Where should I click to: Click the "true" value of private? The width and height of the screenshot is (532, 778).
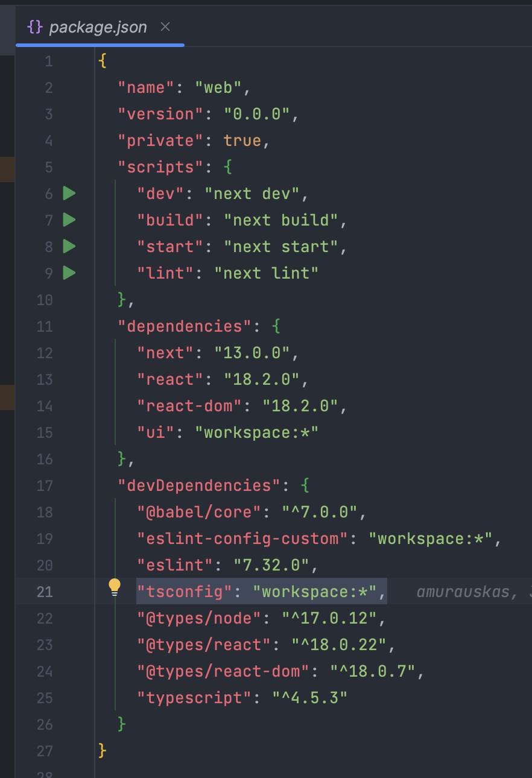click(x=242, y=141)
